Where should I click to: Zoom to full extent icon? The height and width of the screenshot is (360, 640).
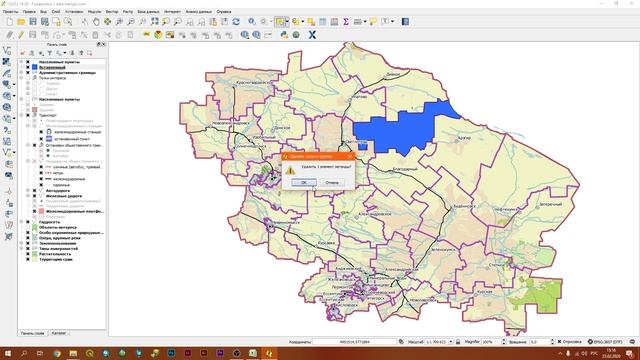tap(154, 22)
